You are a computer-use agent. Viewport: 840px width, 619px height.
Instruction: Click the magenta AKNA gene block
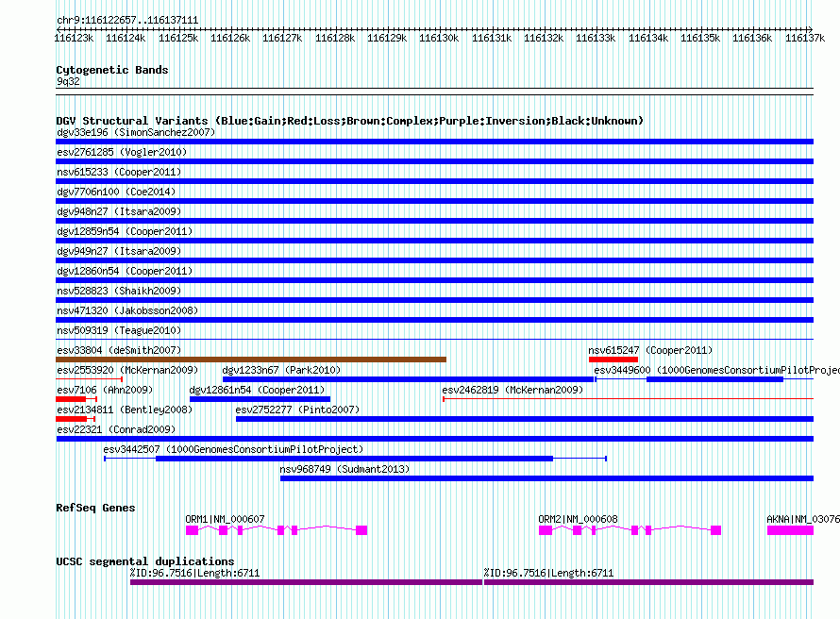(x=790, y=530)
